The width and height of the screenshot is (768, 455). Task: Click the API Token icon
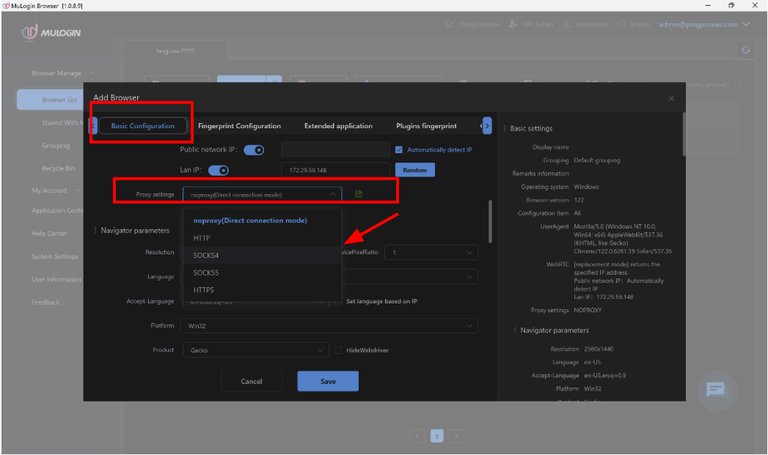pyautogui.click(x=514, y=23)
